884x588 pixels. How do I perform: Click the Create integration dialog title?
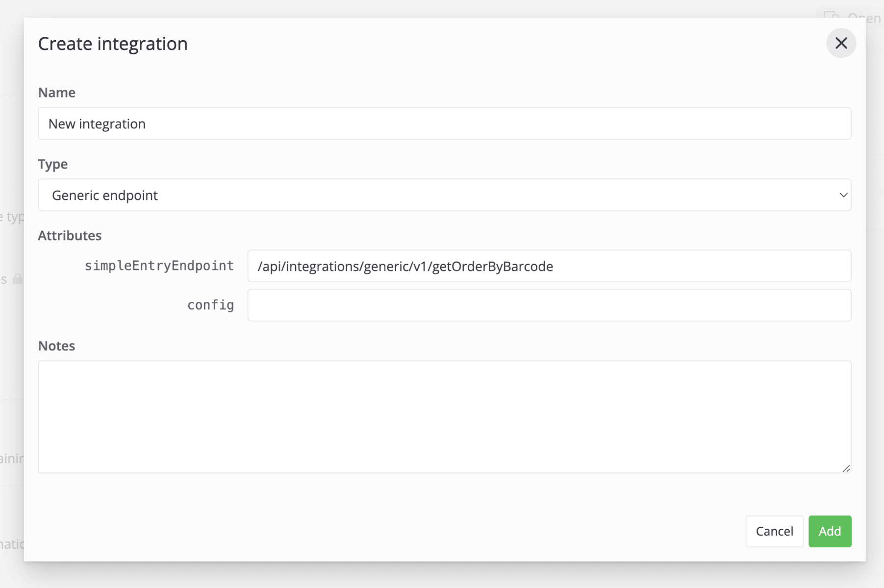(x=113, y=43)
